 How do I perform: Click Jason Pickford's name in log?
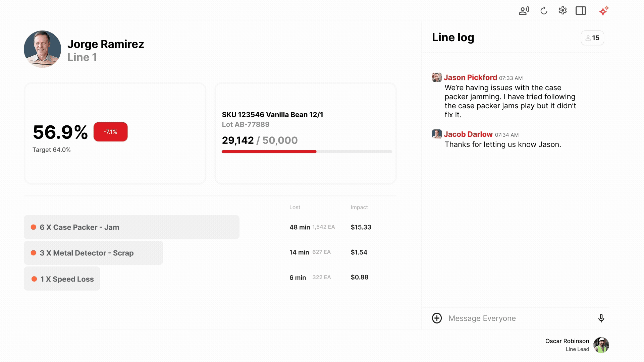[470, 77]
